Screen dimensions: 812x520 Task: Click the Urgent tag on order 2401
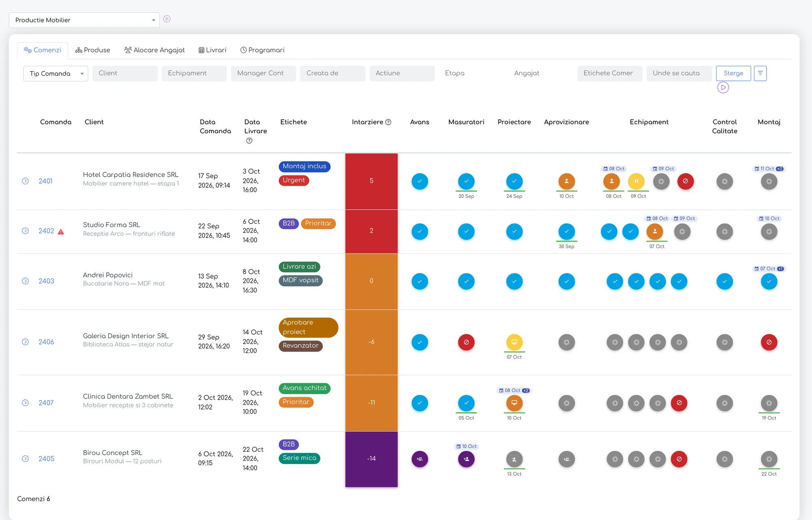(x=294, y=180)
